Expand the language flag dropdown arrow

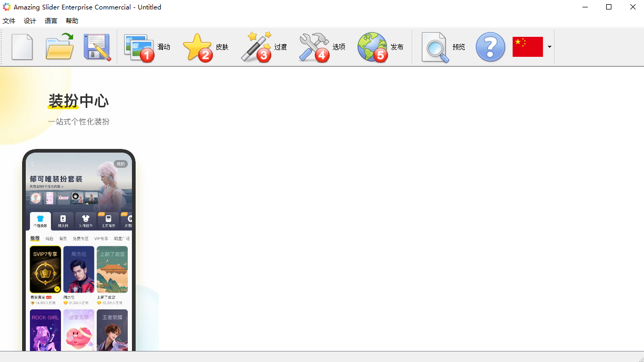[x=549, y=47]
